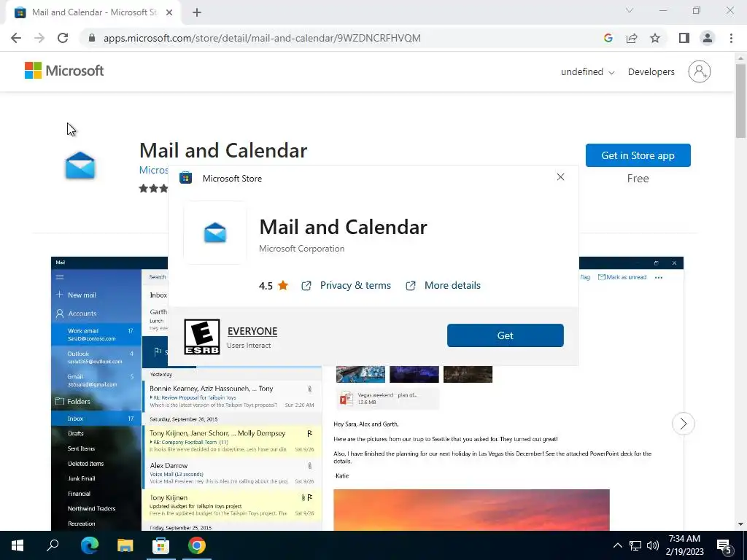
Task: Reload the current page
Action: tap(63, 38)
